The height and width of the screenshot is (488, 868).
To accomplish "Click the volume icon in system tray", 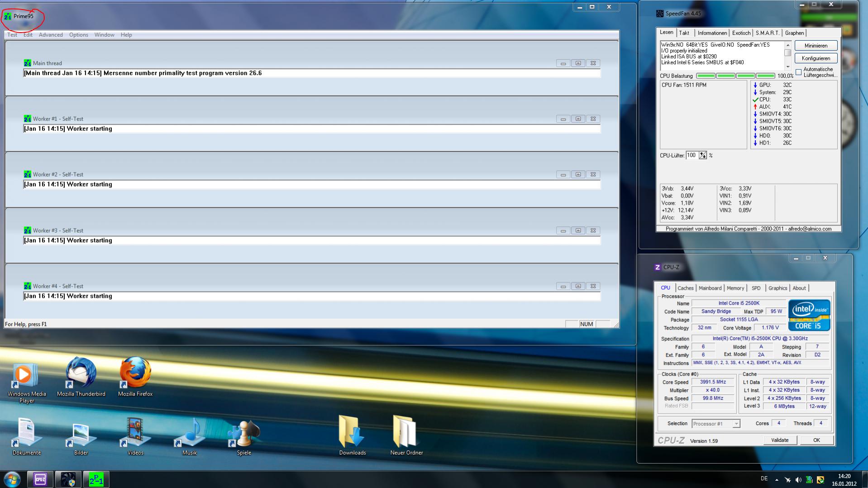I will coord(798,480).
